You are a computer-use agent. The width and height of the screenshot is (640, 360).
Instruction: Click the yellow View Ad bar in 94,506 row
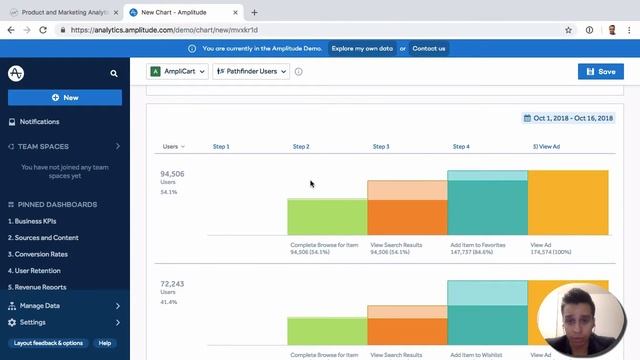pos(568,202)
